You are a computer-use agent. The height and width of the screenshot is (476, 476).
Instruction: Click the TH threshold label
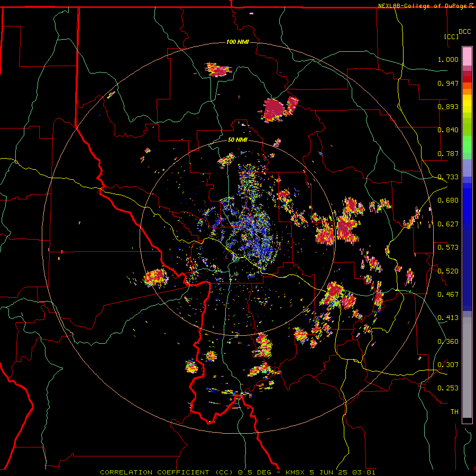tap(454, 412)
